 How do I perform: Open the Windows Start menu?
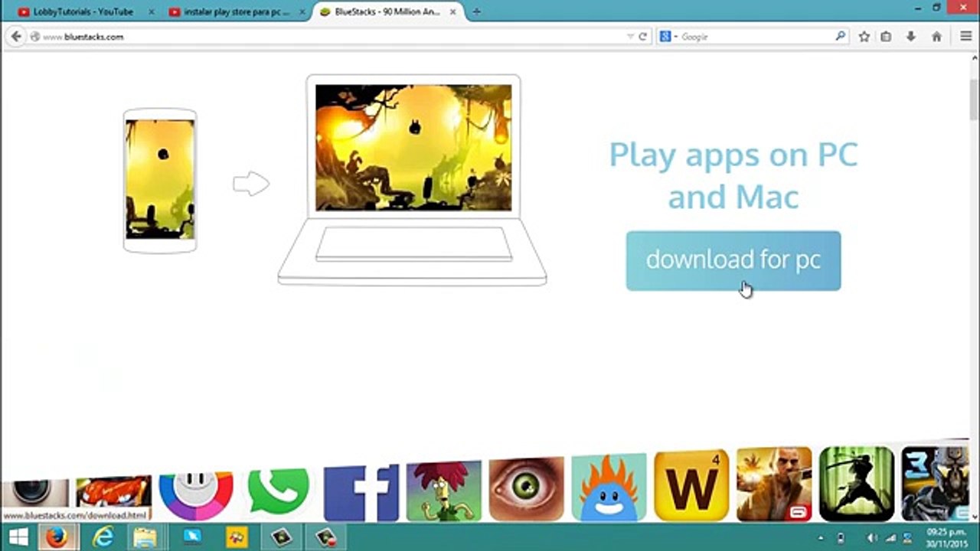click(17, 537)
